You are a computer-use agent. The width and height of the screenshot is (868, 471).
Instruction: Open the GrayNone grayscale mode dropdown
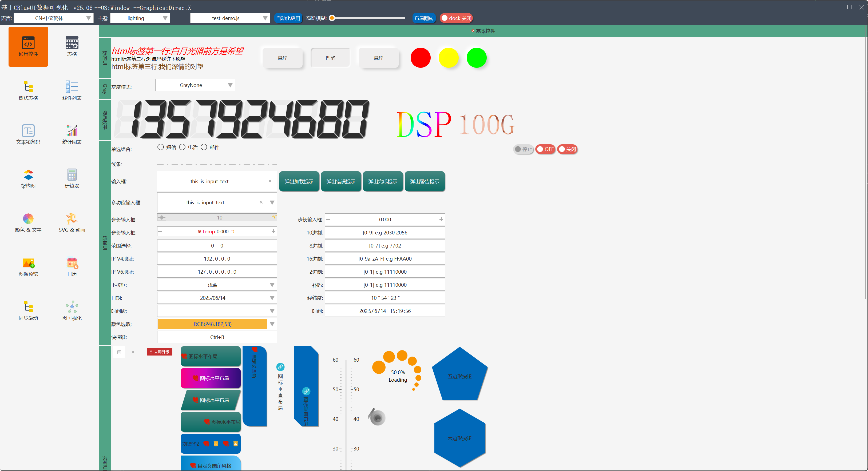(195, 85)
